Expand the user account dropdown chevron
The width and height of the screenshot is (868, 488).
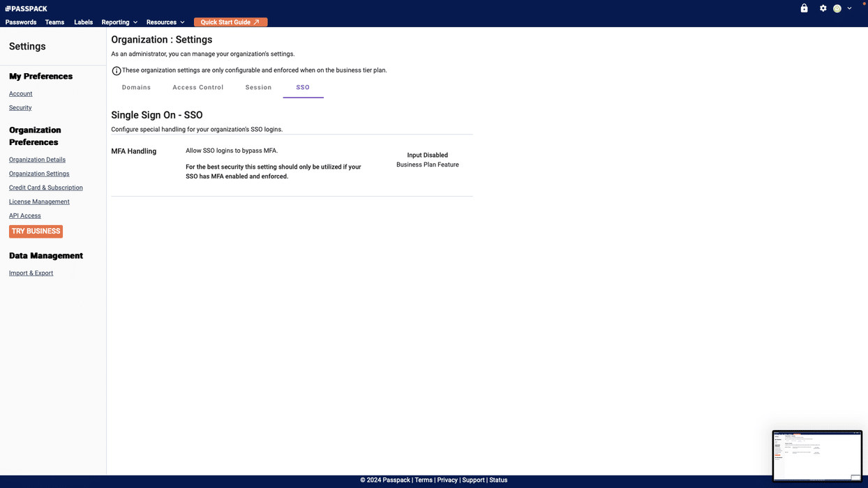click(849, 8)
